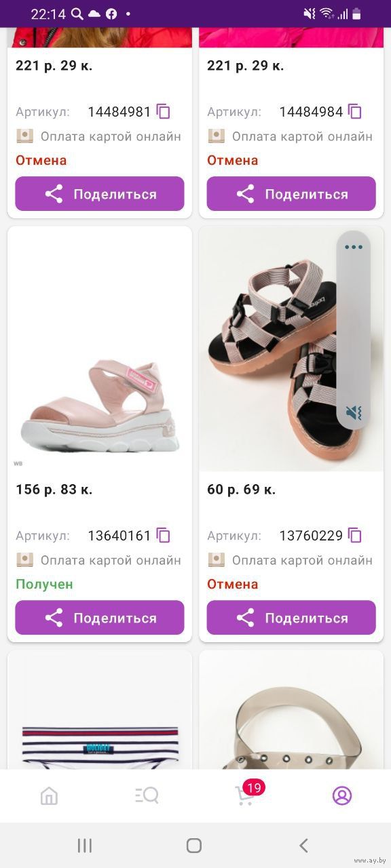Screen dimensions: 391x868
Task: Open the black strappy sandals photo
Action: (x=291, y=349)
